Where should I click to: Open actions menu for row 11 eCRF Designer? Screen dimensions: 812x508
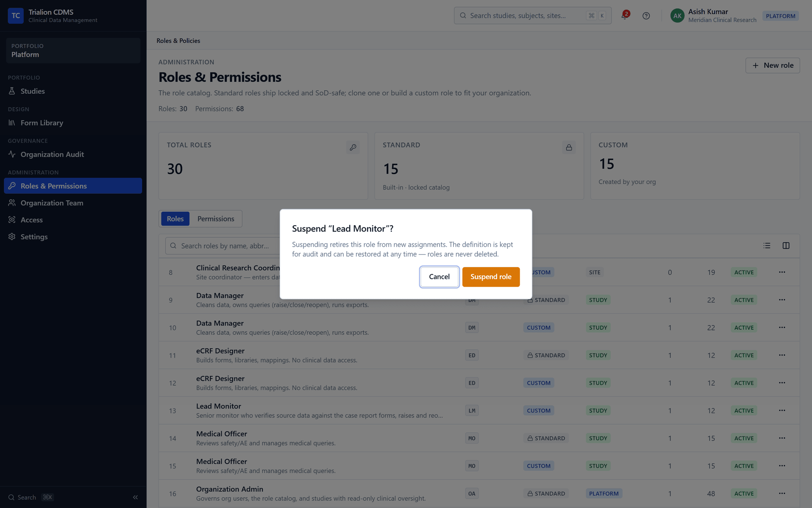(782, 355)
